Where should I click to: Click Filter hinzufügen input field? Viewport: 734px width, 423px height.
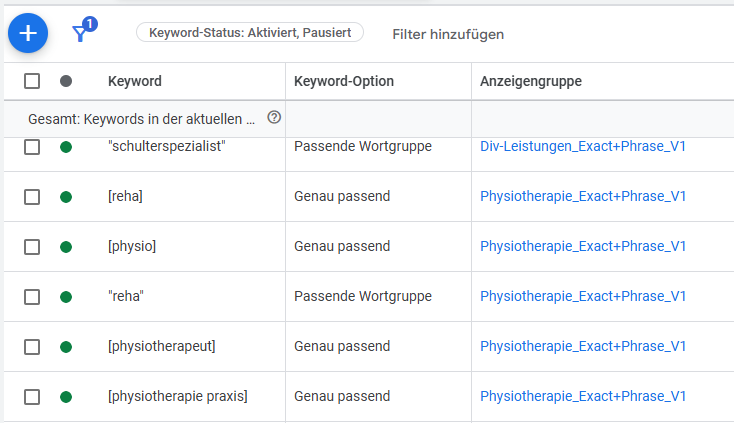448,34
